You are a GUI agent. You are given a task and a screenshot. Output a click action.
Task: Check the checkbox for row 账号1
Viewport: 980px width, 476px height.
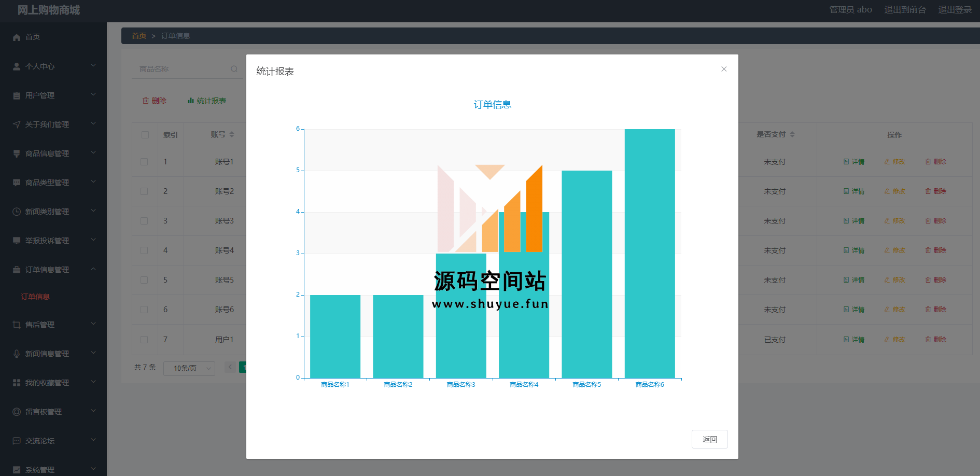(144, 162)
